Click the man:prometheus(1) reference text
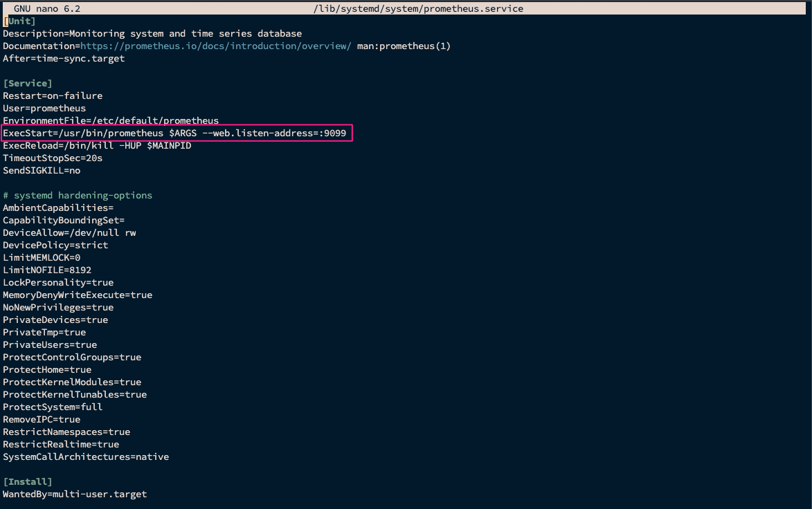This screenshot has height=509, width=812. (404, 46)
